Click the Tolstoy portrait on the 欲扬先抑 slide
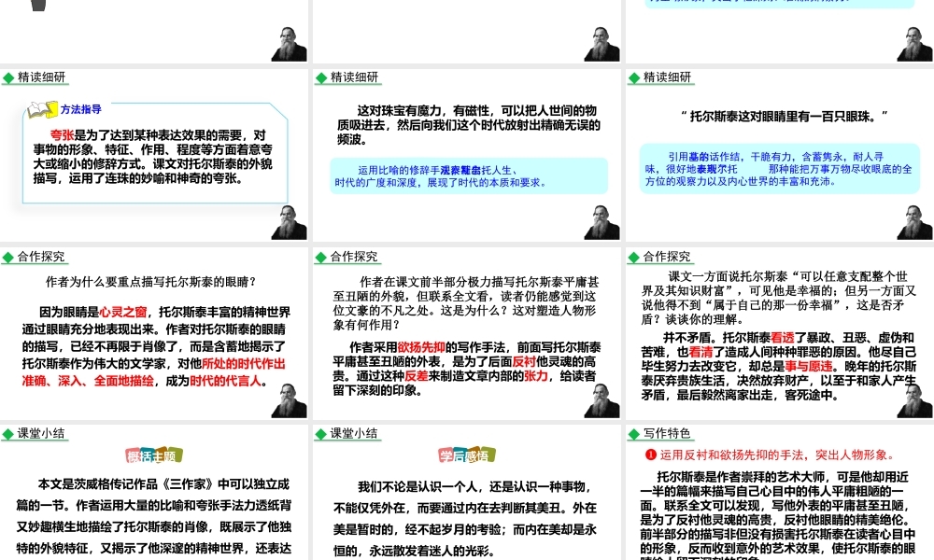This screenshot has height=560, width=934. tap(602, 399)
